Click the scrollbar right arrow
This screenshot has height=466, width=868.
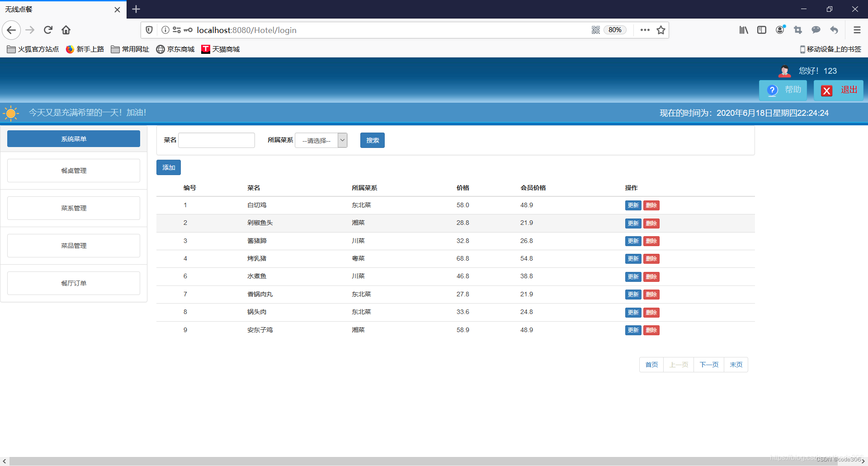click(863, 461)
